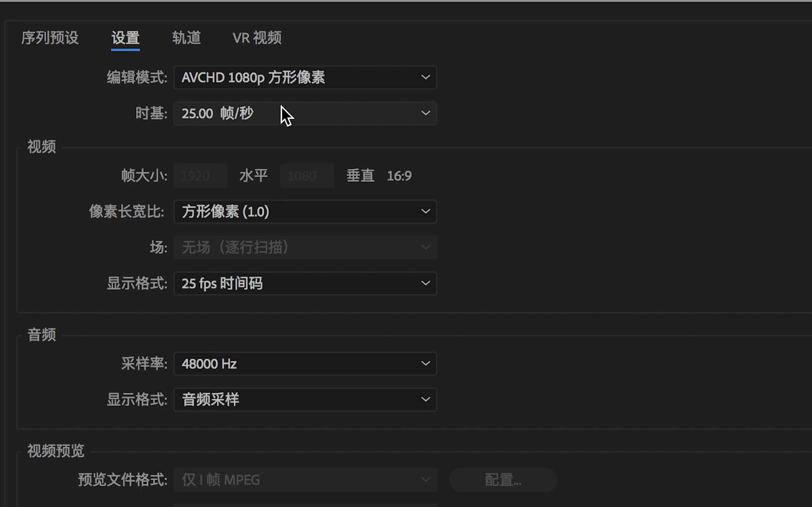Expand 时基 framerate dropdown

point(426,113)
